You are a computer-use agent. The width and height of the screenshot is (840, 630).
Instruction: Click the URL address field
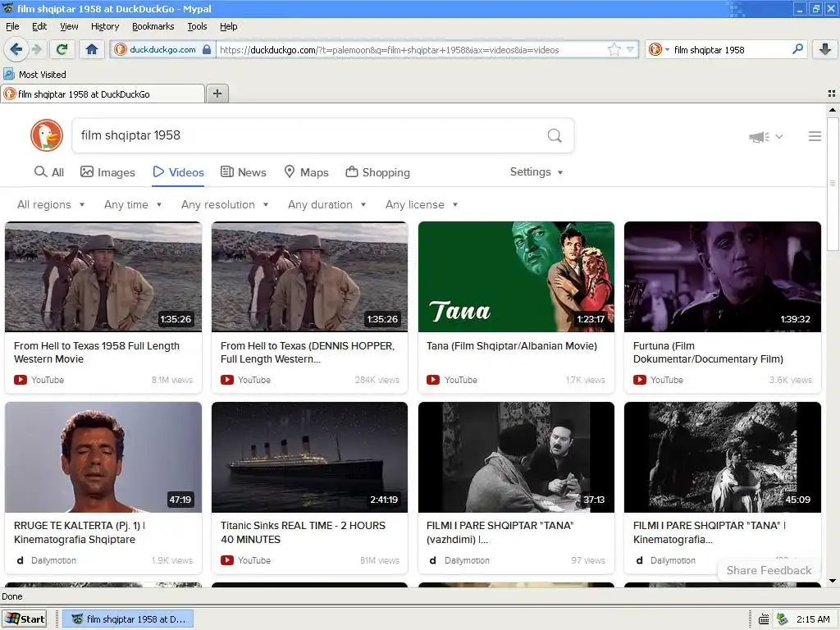pyautogui.click(x=413, y=50)
